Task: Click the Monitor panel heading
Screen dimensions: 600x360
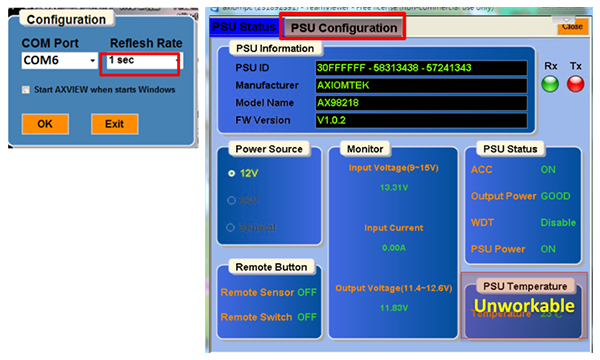Action: tap(365, 149)
